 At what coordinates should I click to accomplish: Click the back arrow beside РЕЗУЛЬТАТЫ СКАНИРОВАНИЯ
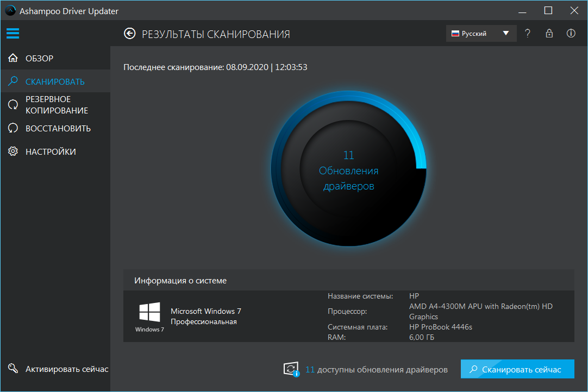point(130,34)
